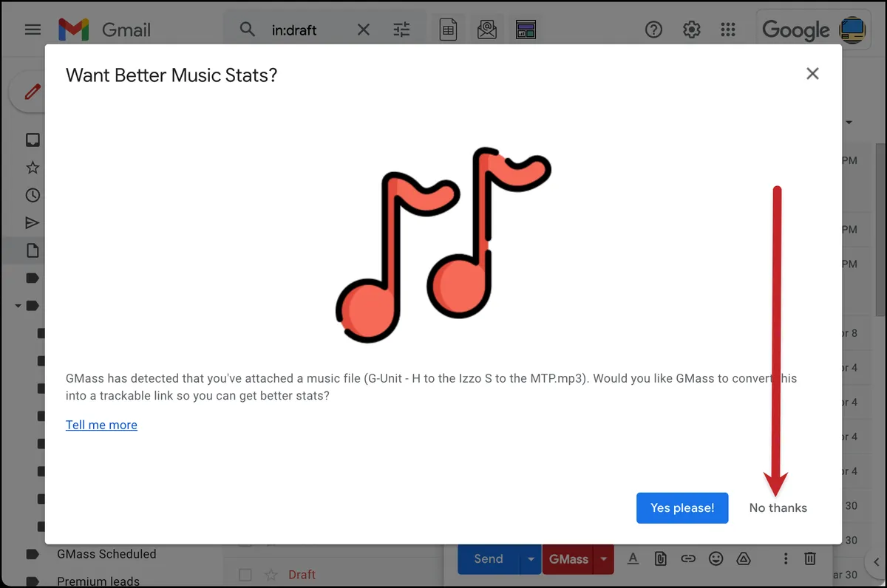
Task: Clear the in:draft search query
Action: (x=364, y=30)
